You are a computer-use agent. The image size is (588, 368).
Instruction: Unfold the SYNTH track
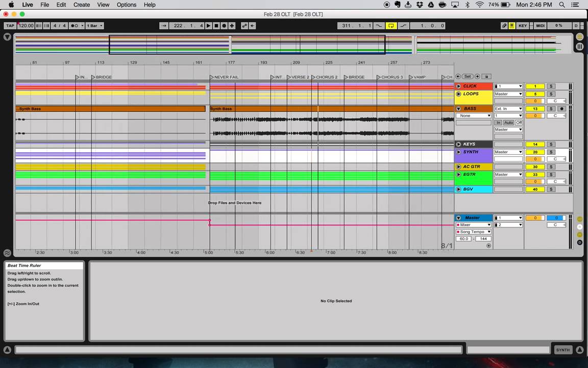pos(458,152)
